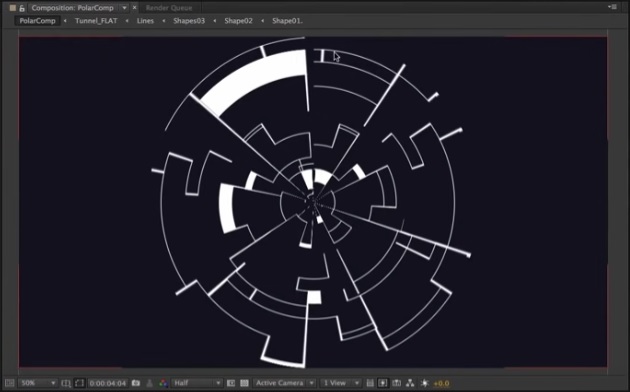Open the show channel color icon

coord(163,383)
